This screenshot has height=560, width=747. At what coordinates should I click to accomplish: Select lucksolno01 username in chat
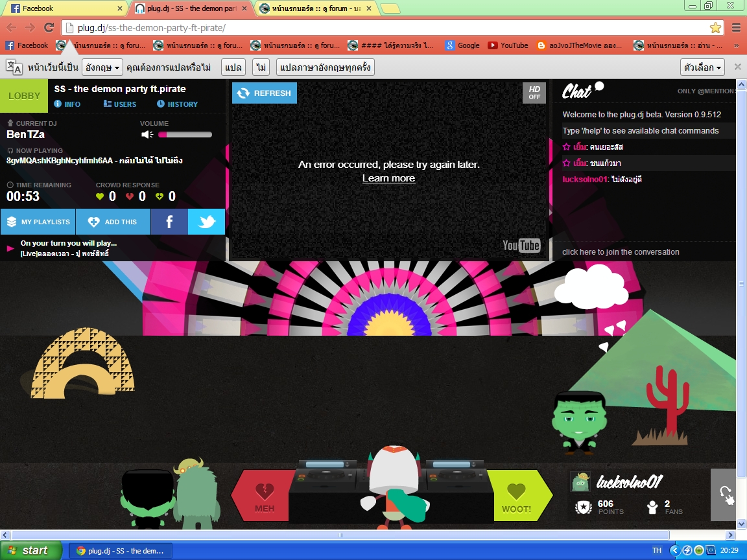point(585,180)
